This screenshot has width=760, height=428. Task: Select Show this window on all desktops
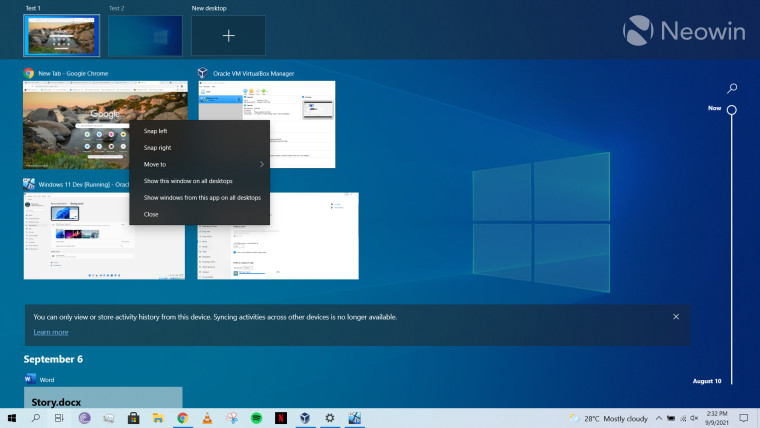[x=199, y=181]
